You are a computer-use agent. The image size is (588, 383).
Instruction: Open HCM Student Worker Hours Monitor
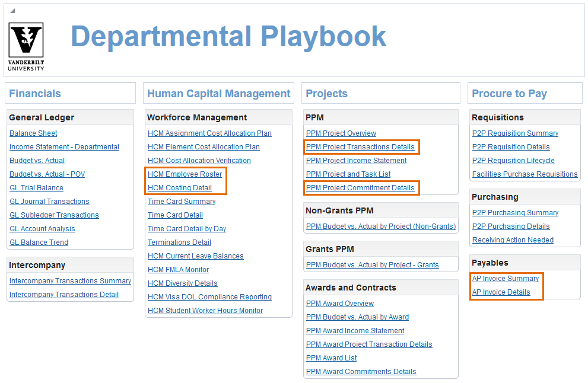coord(205,311)
